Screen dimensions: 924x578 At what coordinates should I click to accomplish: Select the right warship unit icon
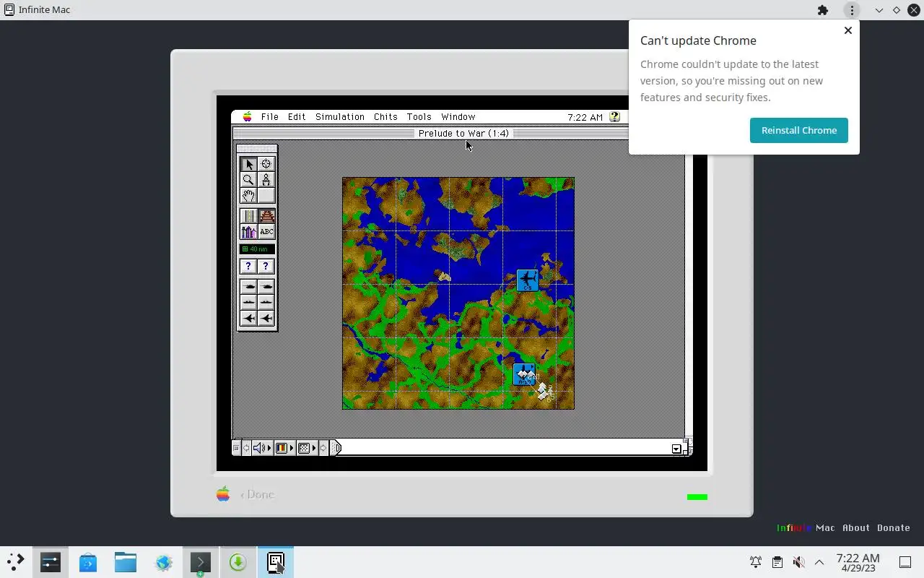tap(266, 303)
